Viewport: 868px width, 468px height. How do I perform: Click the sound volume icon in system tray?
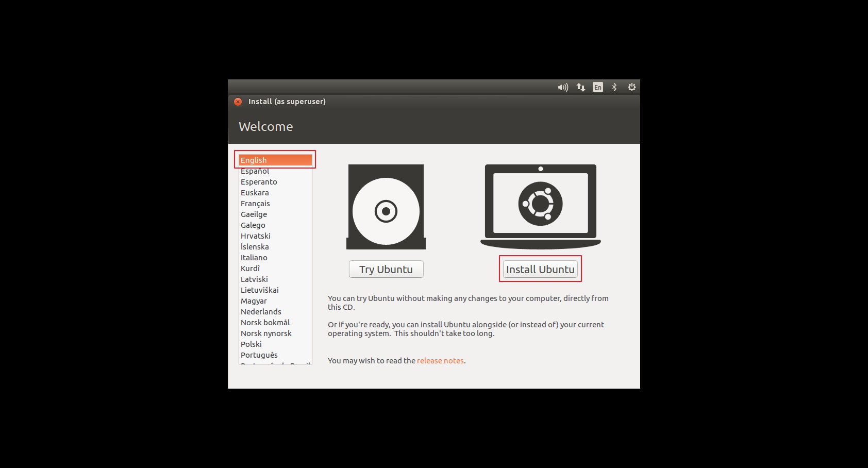[x=563, y=87]
